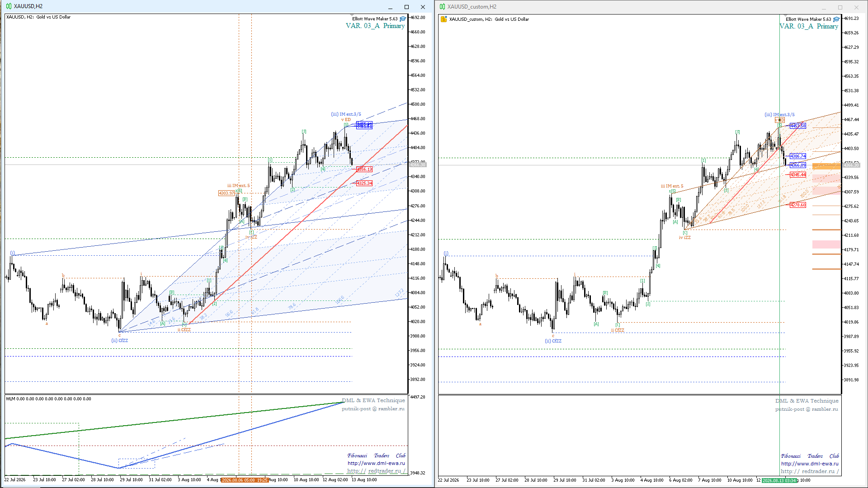Close the XAUUSD,H2 chart window
This screenshot has width=868, height=488.
(x=423, y=7)
